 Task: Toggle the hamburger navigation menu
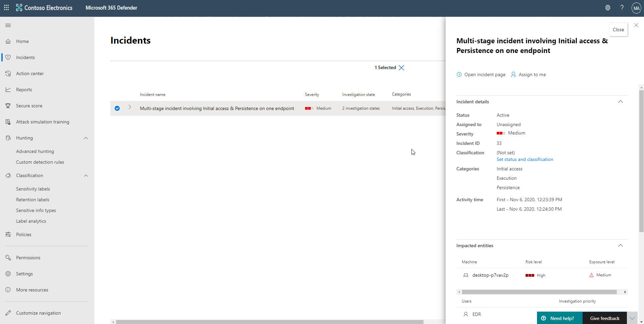[x=8, y=25]
